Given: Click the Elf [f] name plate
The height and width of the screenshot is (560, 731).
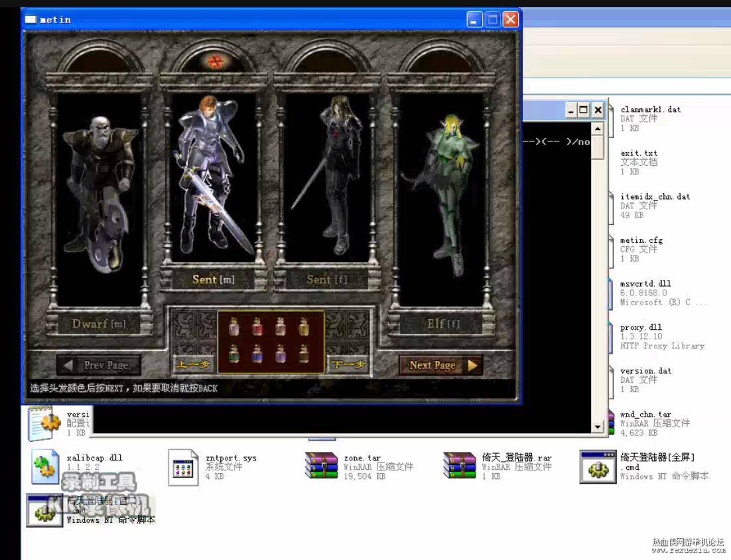Looking at the screenshot, I should pos(442,323).
